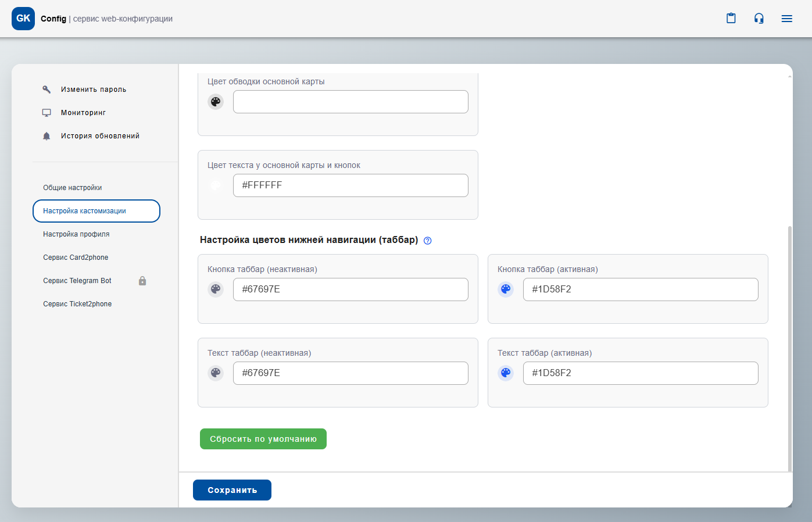Open palette for inactive tabbar text color

click(216, 373)
